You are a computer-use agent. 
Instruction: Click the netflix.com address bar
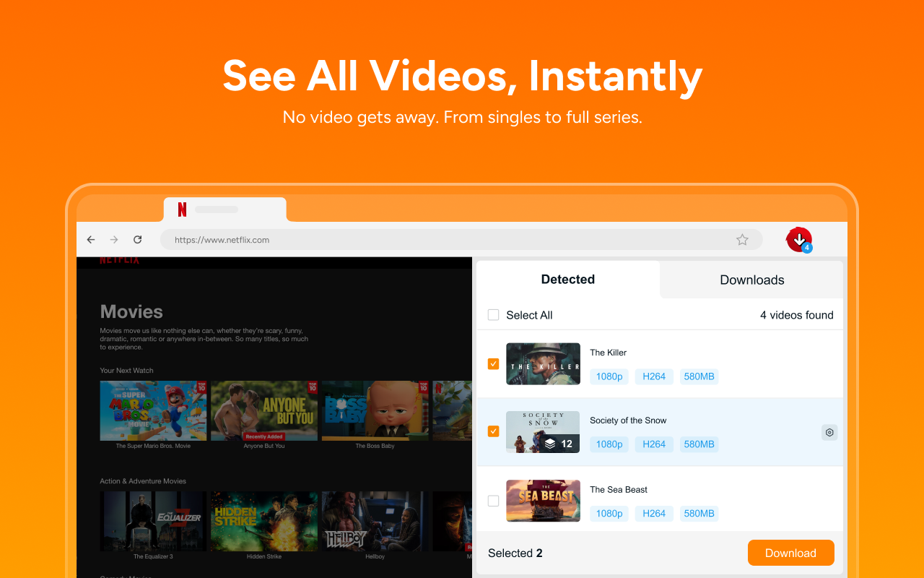(461, 240)
